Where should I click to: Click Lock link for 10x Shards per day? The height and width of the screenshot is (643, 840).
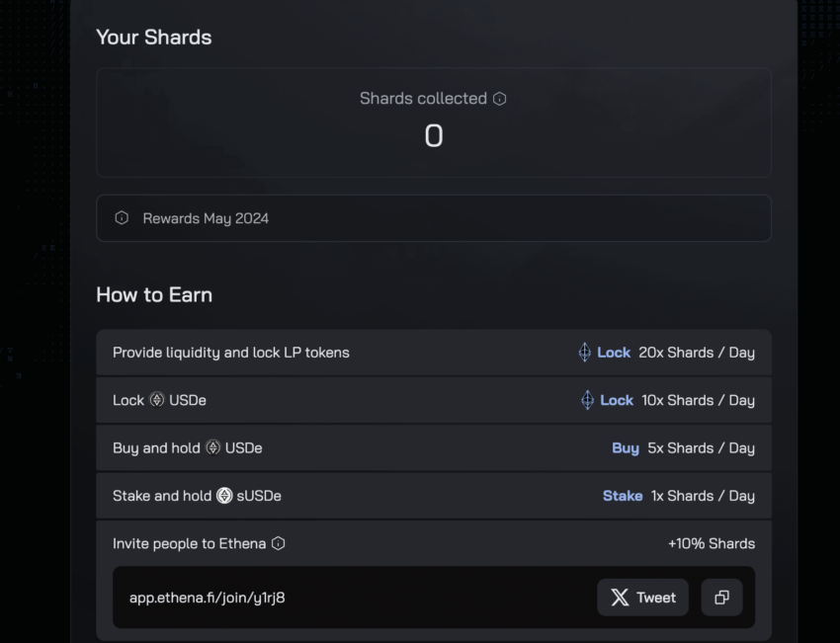[x=617, y=400]
